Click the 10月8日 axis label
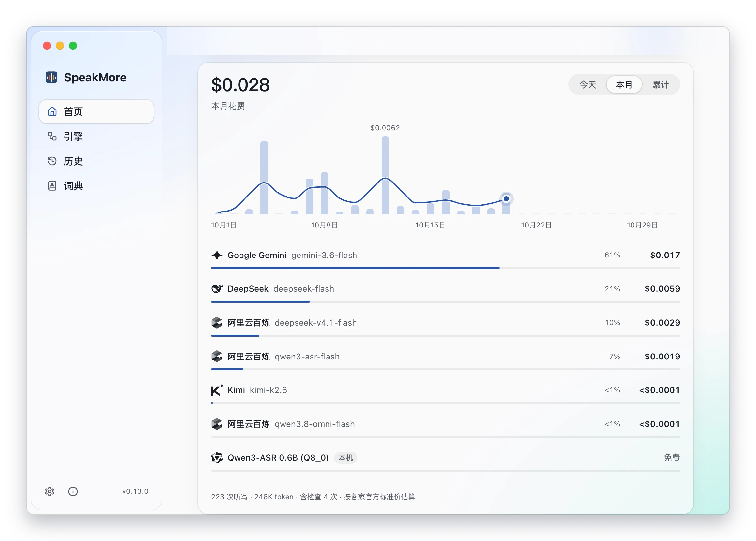Image resolution: width=756 pixels, height=541 pixels. pos(324,225)
